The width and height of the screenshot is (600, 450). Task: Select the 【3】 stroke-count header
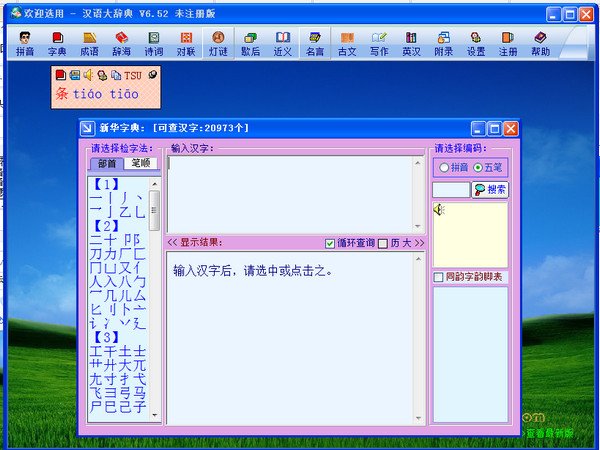106,338
